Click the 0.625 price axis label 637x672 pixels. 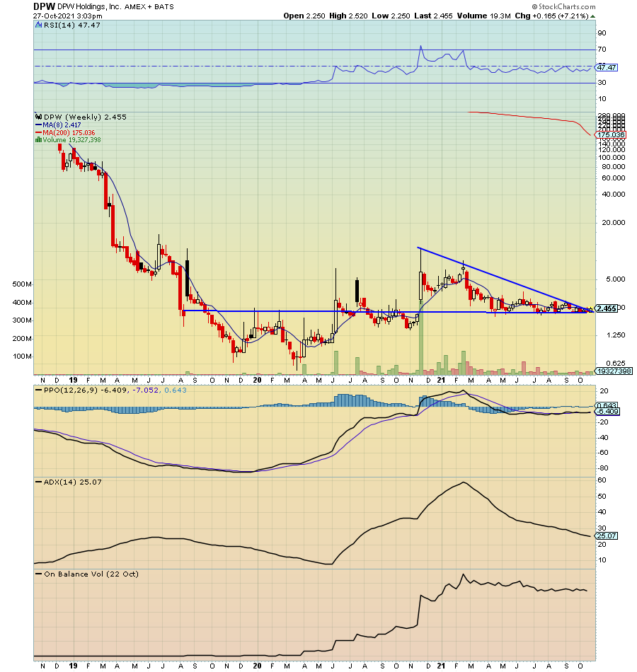(616, 364)
